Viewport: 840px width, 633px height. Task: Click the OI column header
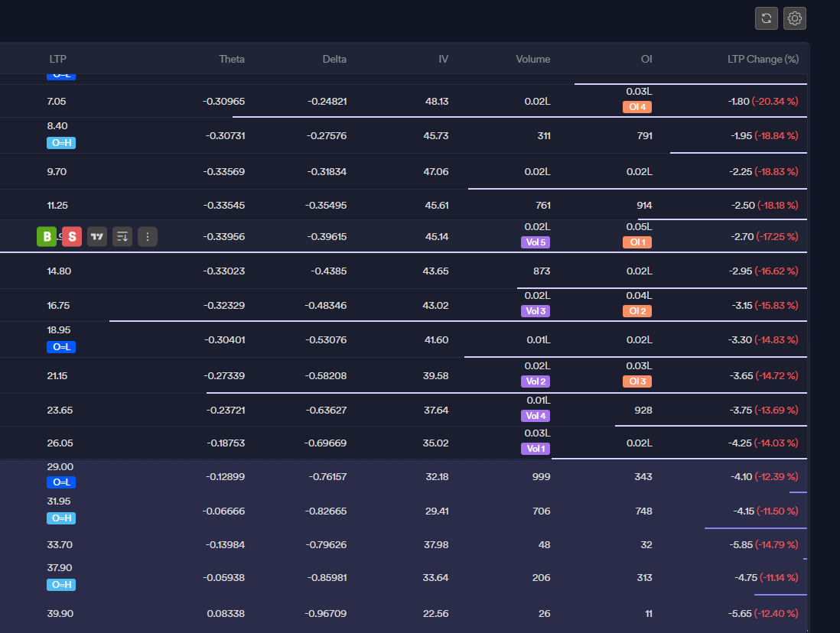pyautogui.click(x=646, y=59)
